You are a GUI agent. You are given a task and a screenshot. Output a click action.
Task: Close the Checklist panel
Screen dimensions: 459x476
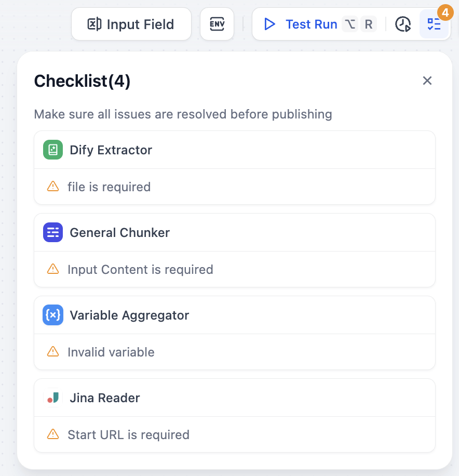[427, 81]
